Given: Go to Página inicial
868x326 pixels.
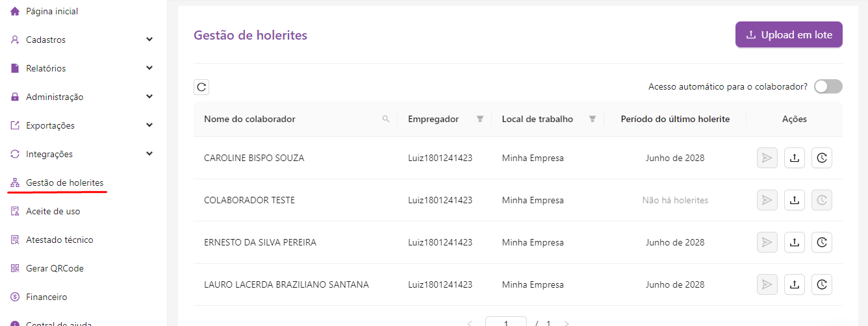Looking at the screenshot, I should [51, 11].
